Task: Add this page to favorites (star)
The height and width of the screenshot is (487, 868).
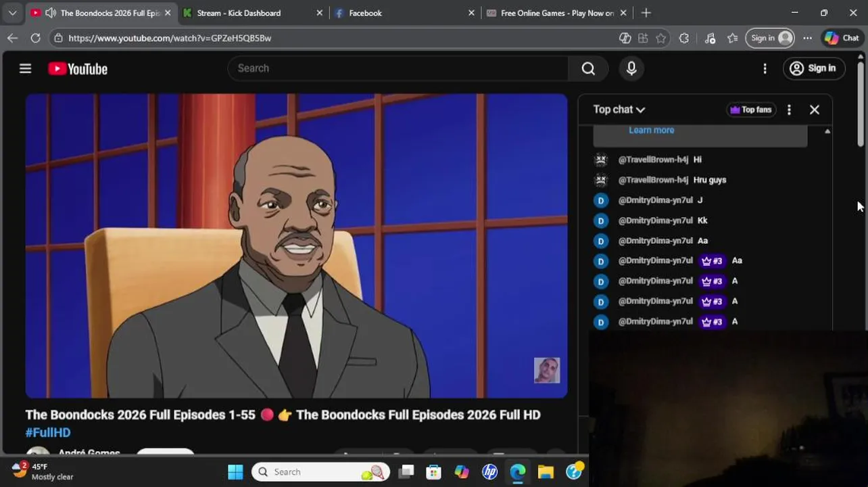Action: (660, 38)
